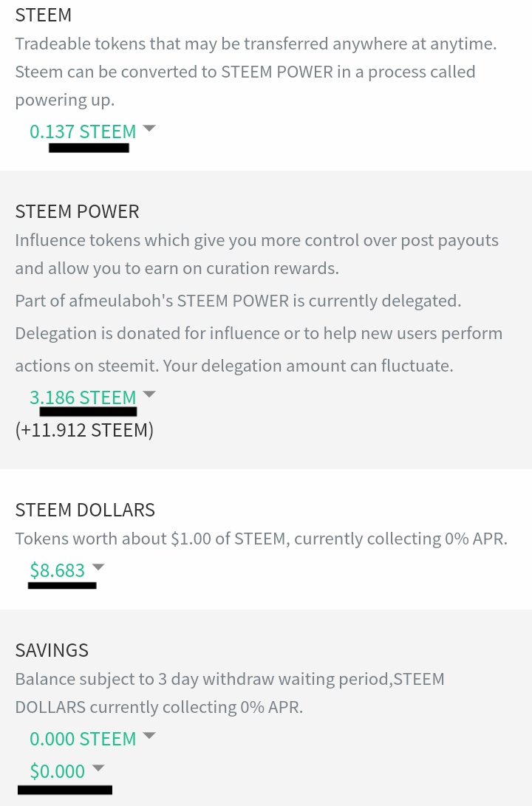This screenshot has height=806, width=532.
Task: Click the 'Tokens worth about $1.00' description
Action: pos(261,539)
